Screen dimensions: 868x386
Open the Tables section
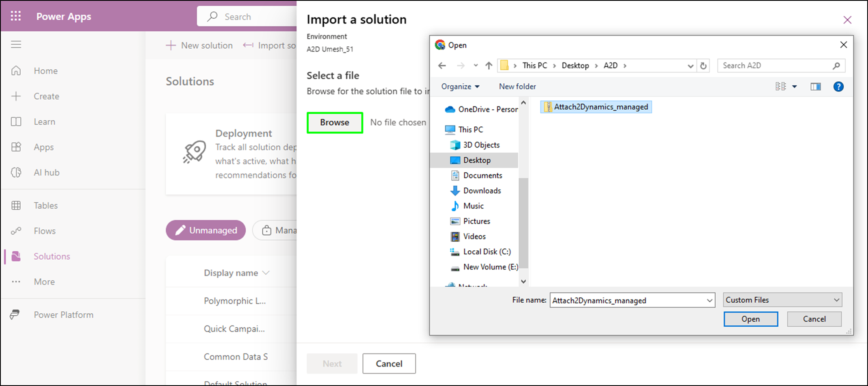pyautogui.click(x=45, y=205)
